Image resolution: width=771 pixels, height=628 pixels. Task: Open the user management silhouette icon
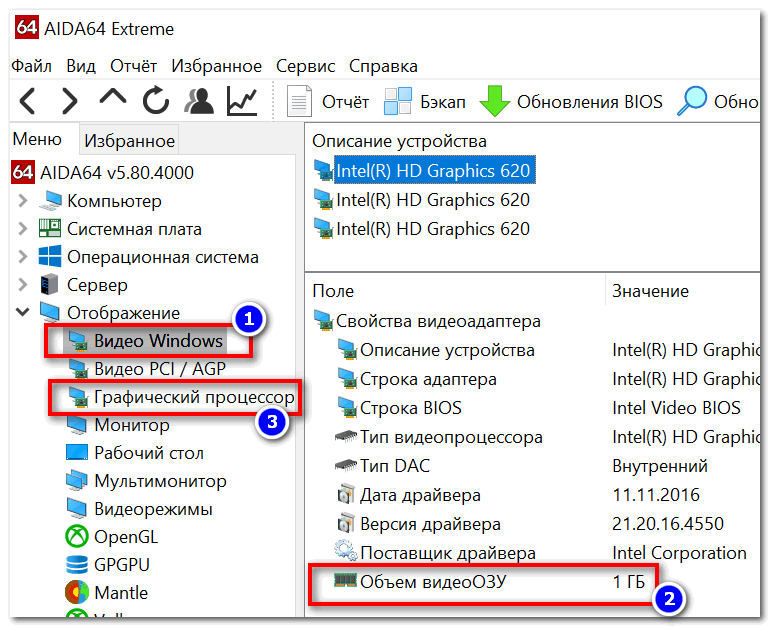(199, 101)
